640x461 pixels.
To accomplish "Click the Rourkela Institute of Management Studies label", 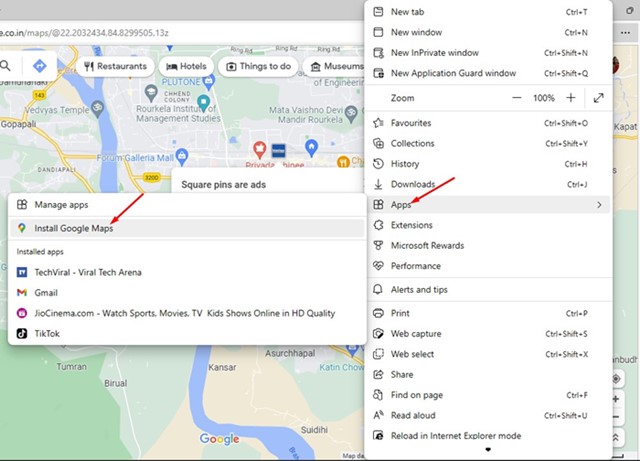I will pos(178,114).
